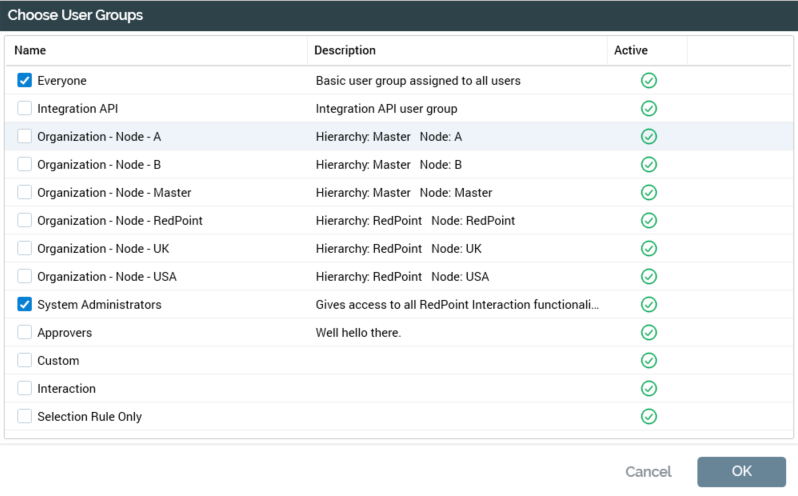Screen dimensions: 798x496
Task: Tick the Interaction group checkbox
Action: [25, 388]
